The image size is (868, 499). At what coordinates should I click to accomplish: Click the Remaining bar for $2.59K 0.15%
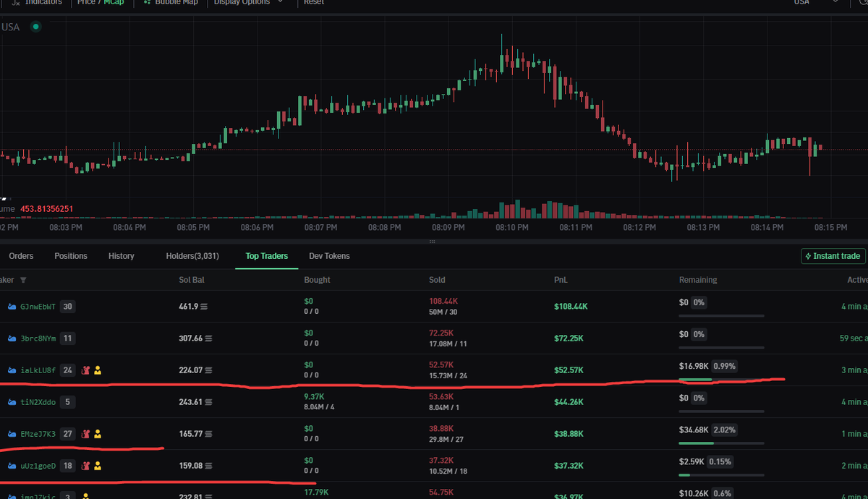point(722,475)
